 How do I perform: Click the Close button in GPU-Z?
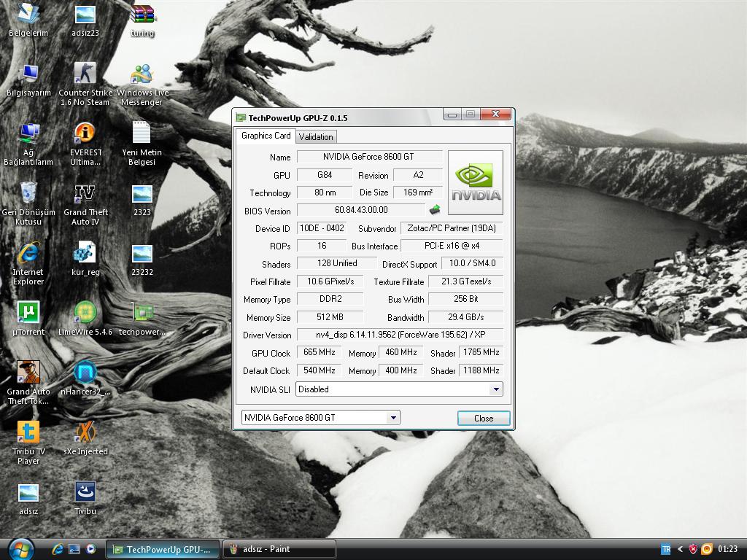click(484, 418)
